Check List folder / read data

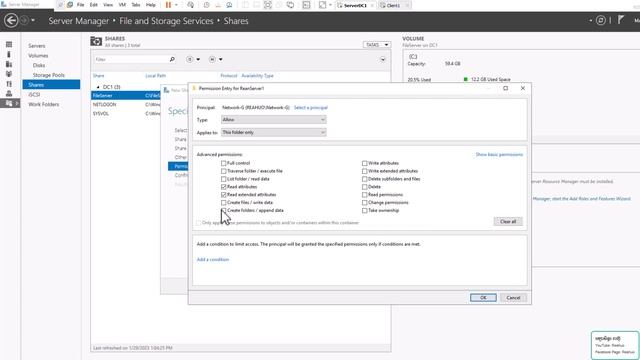coord(224,179)
